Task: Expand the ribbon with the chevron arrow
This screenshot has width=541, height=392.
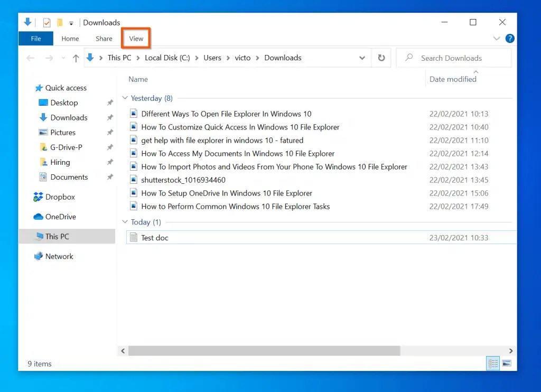Action: click(496, 38)
